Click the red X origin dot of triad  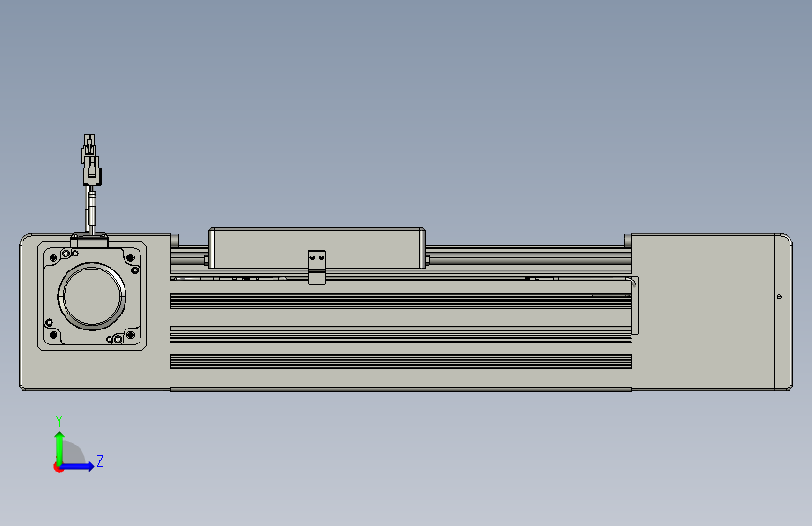tap(58, 467)
